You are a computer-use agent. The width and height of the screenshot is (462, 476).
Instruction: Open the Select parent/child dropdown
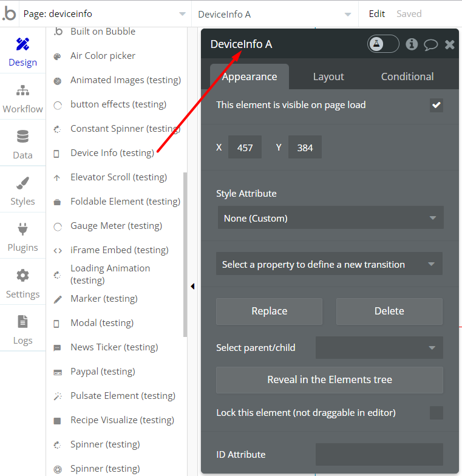click(x=379, y=347)
